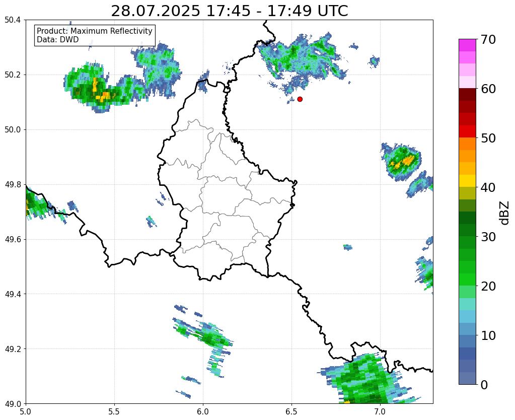
Task: Click the 'dBZ' colorbar label
Action: pyautogui.click(x=505, y=213)
